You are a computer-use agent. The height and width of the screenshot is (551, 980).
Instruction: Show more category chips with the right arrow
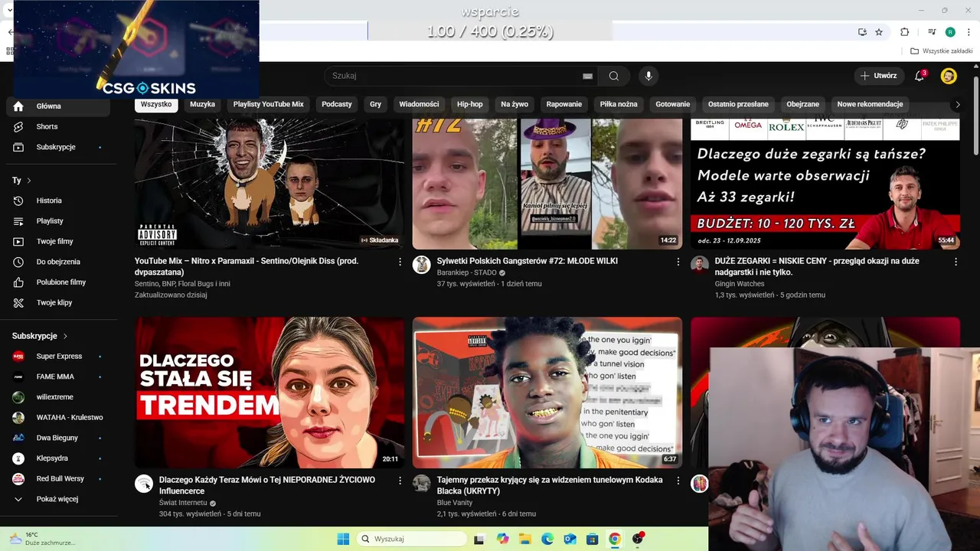coord(957,104)
